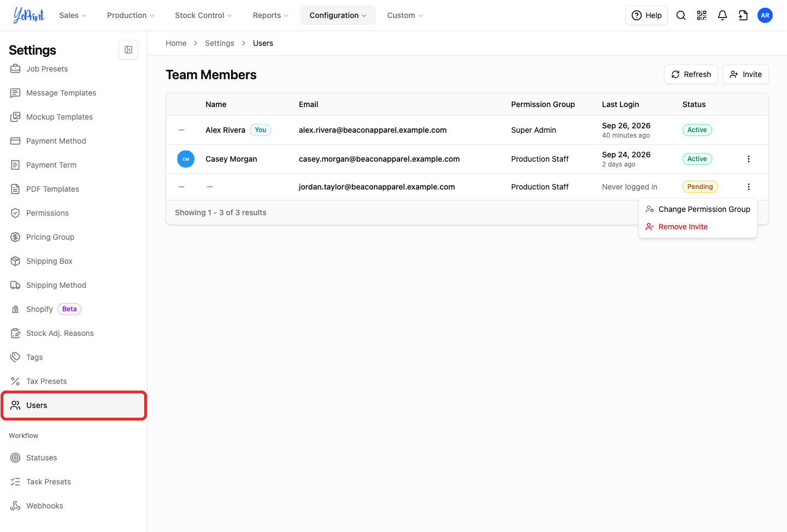This screenshot has width=787, height=532.
Task: Open the search icon in top bar
Action: point(681,15)
